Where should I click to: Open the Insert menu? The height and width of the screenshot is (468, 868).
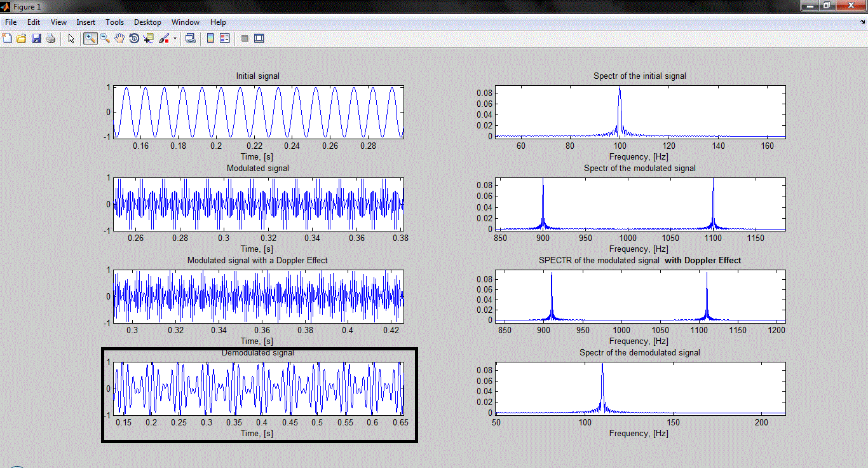86,22
